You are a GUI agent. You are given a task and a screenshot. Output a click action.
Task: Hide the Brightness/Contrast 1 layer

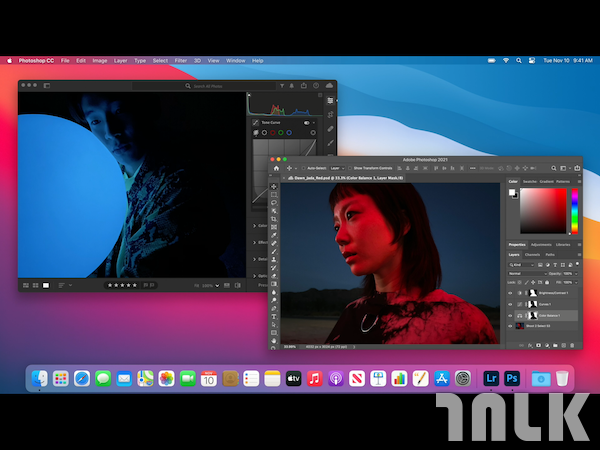(x=510, y=293)
